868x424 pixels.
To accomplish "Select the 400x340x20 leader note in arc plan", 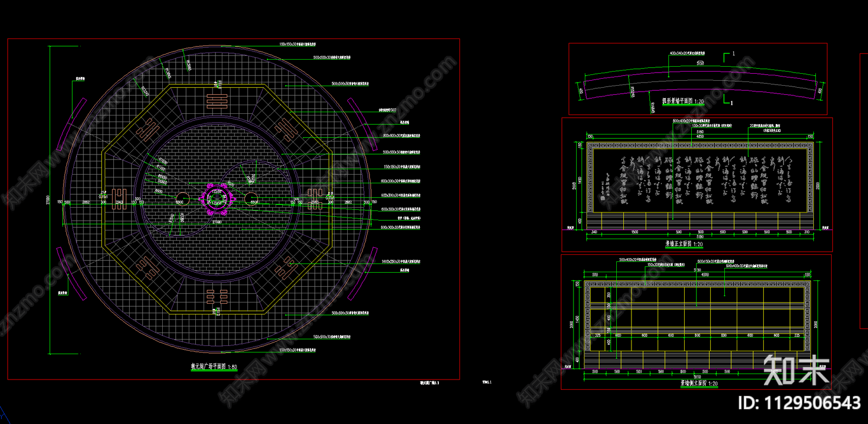I will [x=687, y=54].
